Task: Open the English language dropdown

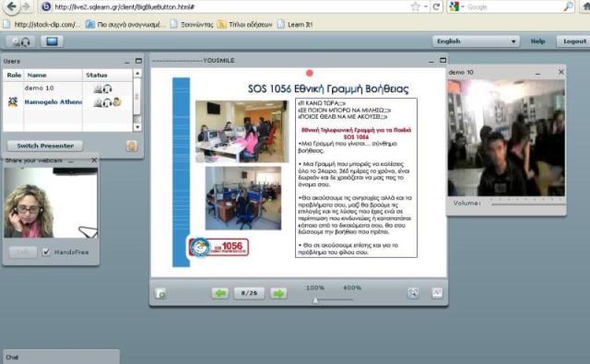Action: [476, 41]
